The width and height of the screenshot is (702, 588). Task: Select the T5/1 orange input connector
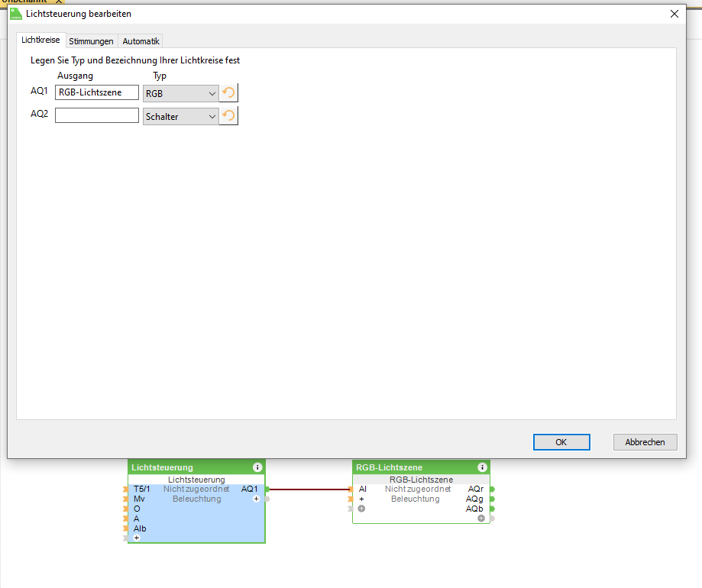126,489
